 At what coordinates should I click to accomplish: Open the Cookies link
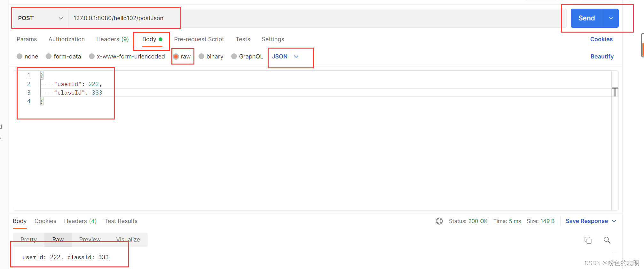(601, 39)
